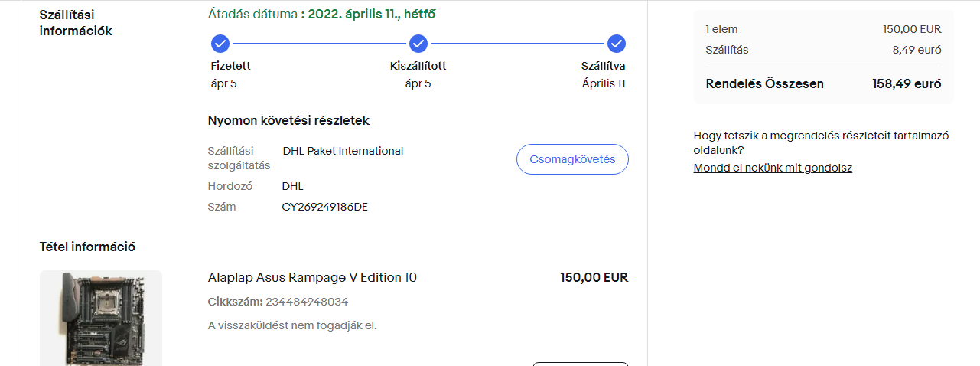
Task: Click the 'Szállítási információk' section heading
Action: [x=76, y=23]
